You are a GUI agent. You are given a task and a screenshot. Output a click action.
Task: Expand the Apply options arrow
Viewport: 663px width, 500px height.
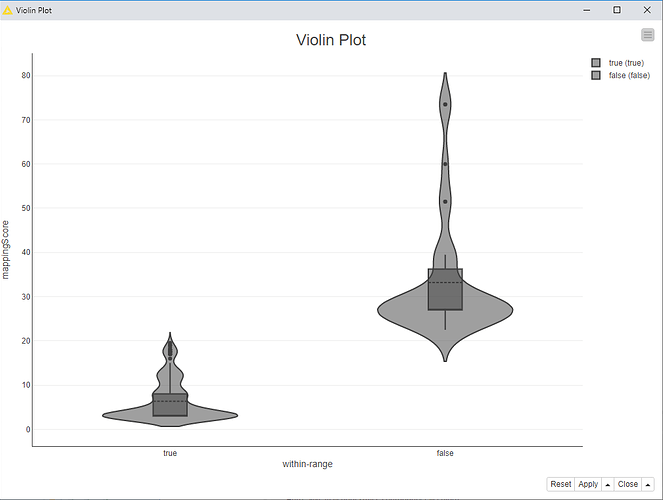(608, 484)
